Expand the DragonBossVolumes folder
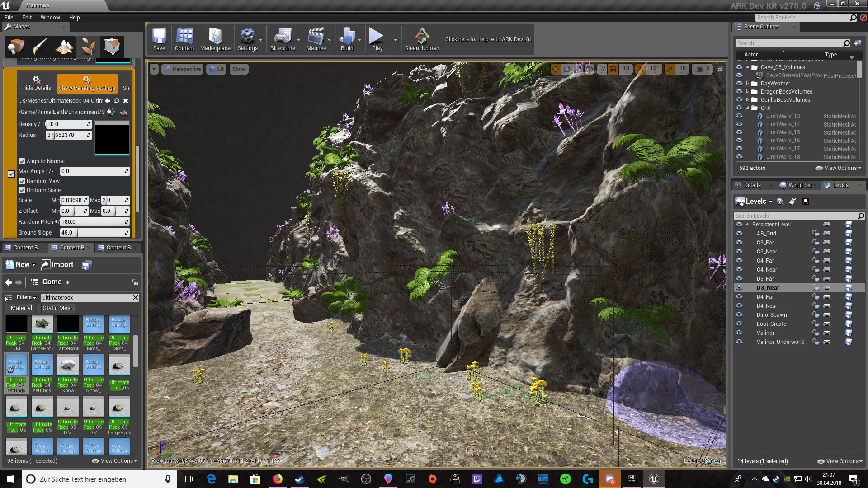This screenshot has width=868, height=488. pyautogui.click(x=747, y=92)
